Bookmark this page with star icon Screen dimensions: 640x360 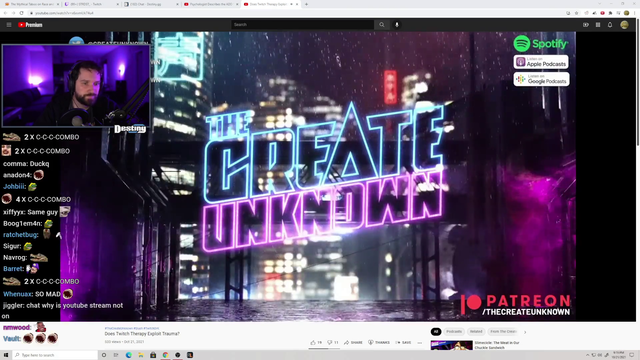tap(576, 13)
